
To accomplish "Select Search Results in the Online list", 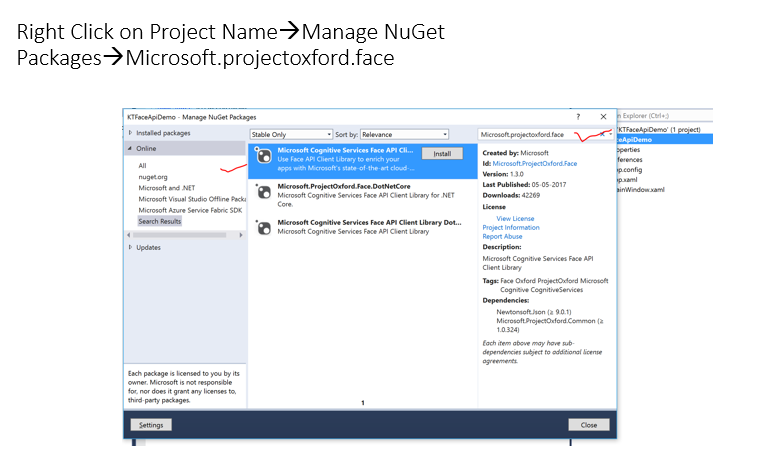I will (160, 221).
